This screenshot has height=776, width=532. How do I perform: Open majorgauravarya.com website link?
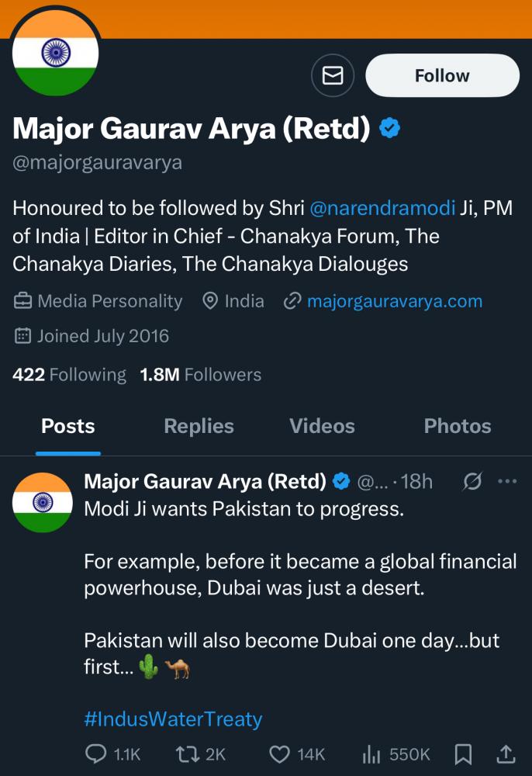point(394,301)
